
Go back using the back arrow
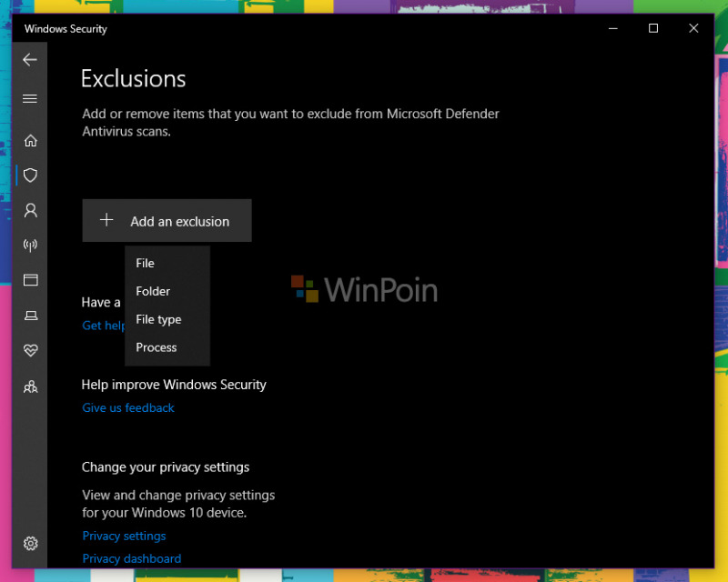pos(30,59)
